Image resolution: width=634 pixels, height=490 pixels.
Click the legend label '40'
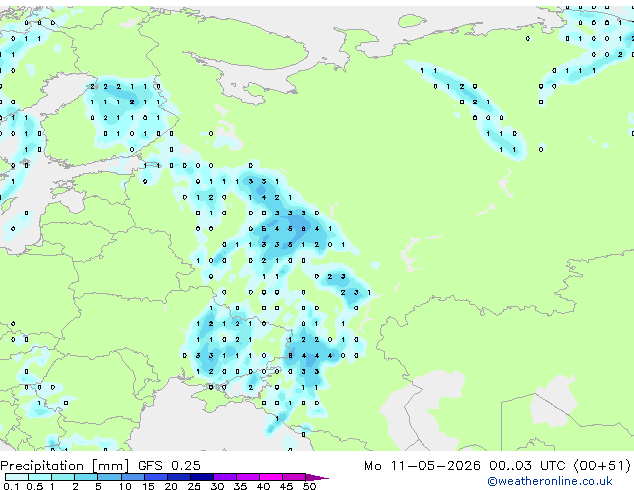click(263, 486)
